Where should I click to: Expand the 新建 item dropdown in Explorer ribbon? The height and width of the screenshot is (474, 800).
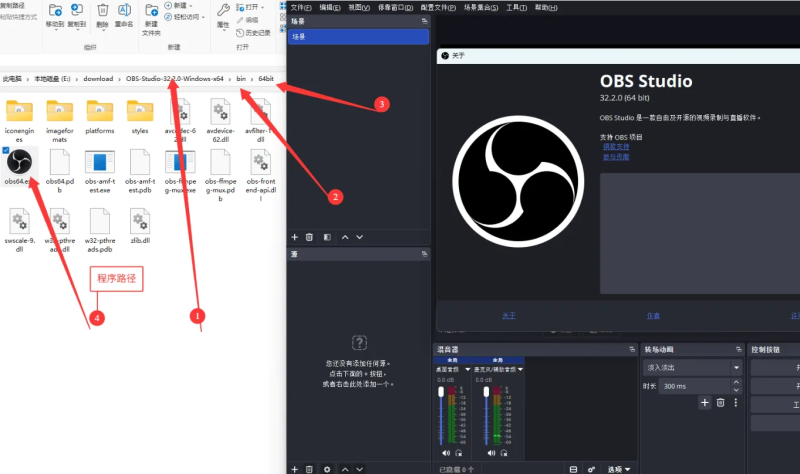(191, 6)
